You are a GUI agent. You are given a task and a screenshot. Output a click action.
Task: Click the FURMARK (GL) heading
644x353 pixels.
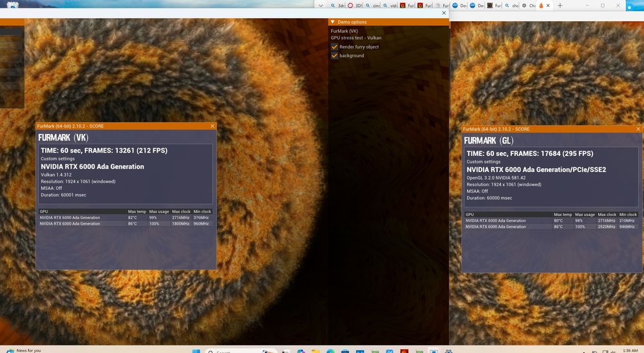489,140
